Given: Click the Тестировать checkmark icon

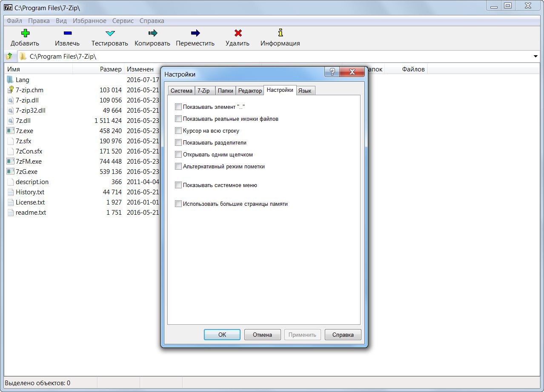Looking at the screenshot, I should coord(110,33).
